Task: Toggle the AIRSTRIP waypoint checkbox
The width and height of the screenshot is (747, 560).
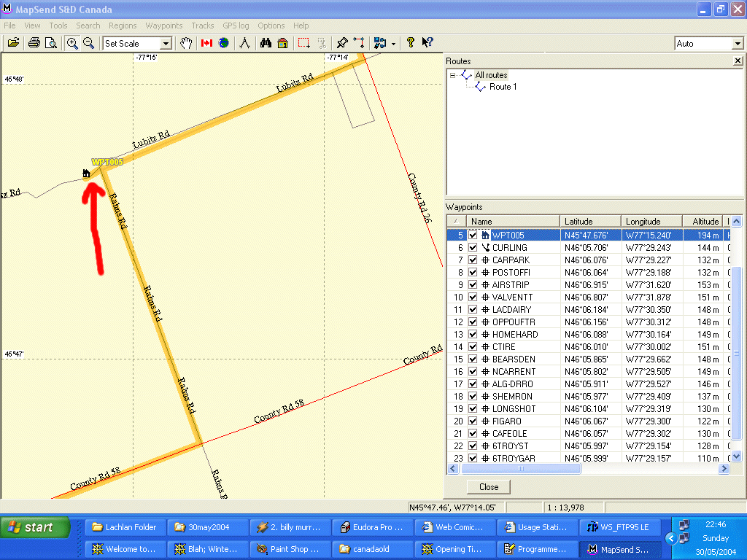Action: coord(473,285)
